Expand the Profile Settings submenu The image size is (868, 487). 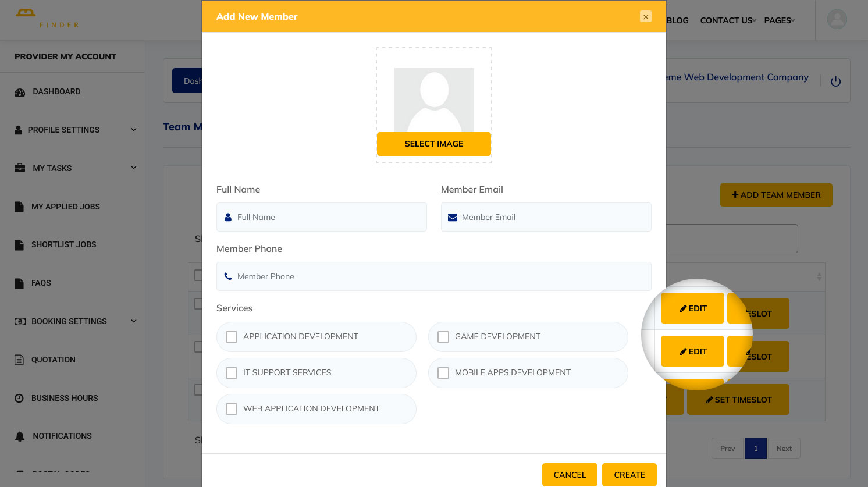coord(133,130)
